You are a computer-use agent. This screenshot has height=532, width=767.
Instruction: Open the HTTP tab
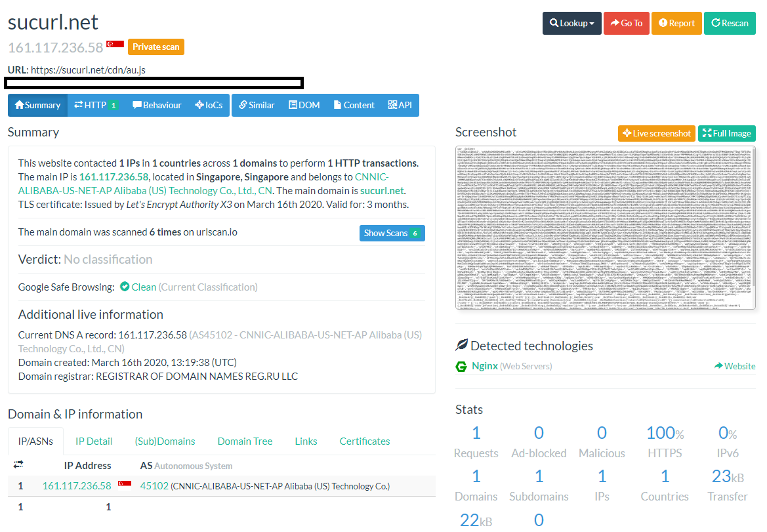[96, 105]
